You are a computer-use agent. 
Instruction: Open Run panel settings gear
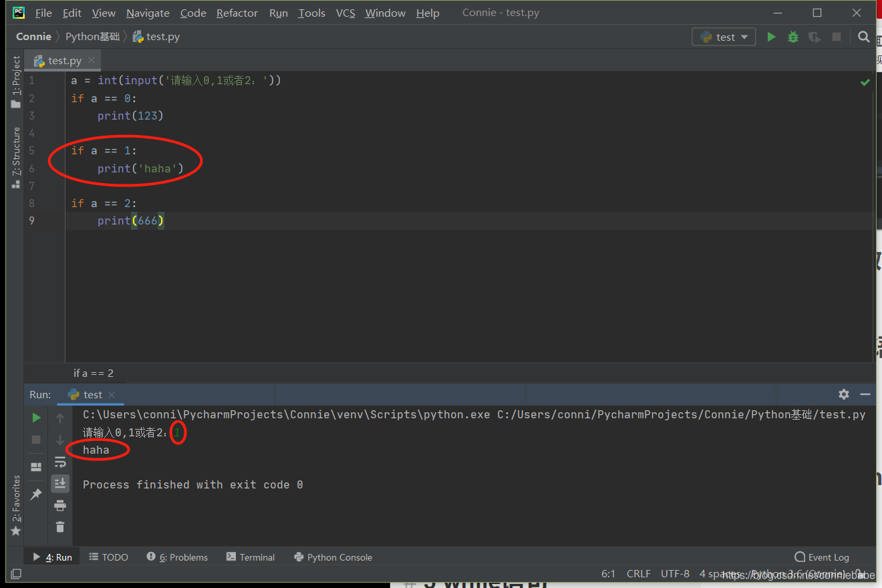844,394
